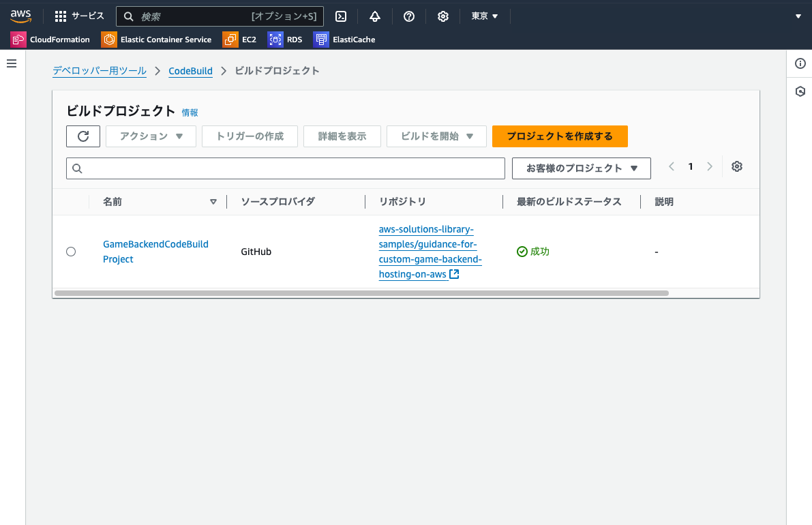Open the AWS home logo
812x525 pixels.
[20, 16]
